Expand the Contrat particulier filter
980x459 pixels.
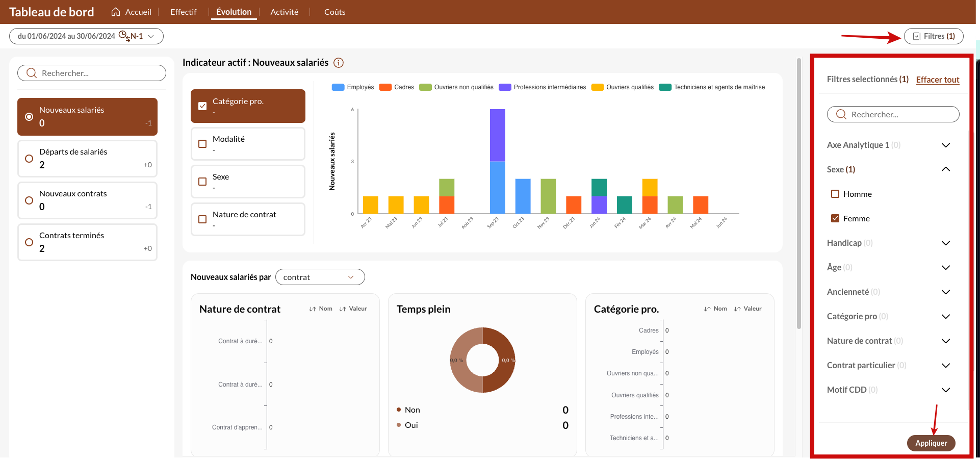click(946, 366)
